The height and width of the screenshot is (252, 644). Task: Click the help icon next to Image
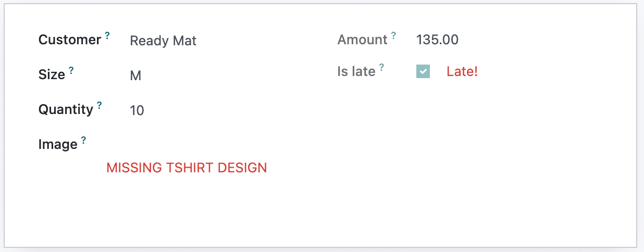point(84,140)
